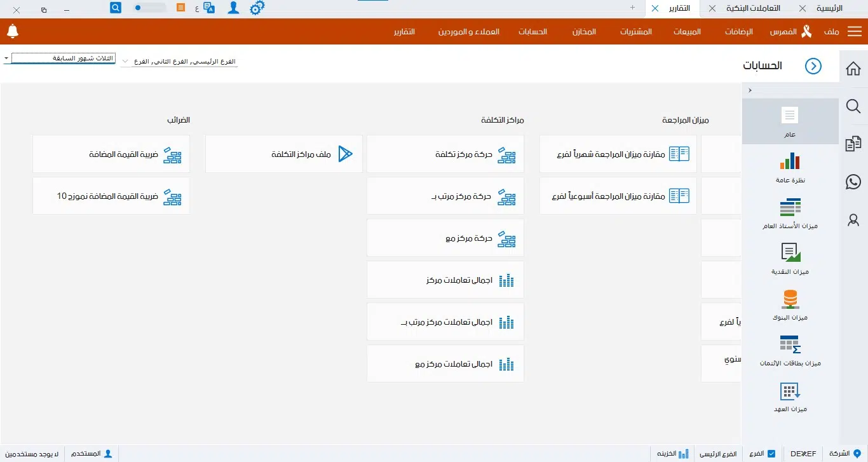Toggle the الفرع checkbox in the status bar
Viewport: 868px width, 462px height.
pyautogui.click(x=770, y=453)
